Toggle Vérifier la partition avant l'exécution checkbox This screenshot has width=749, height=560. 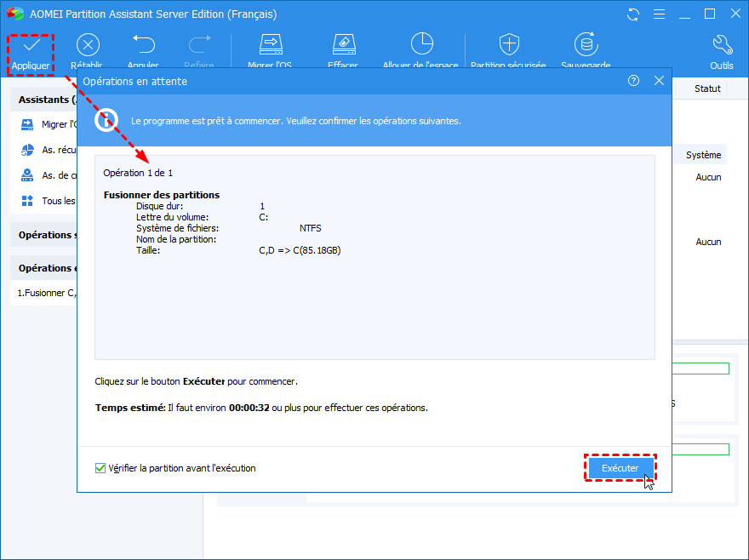pos(100,468)
